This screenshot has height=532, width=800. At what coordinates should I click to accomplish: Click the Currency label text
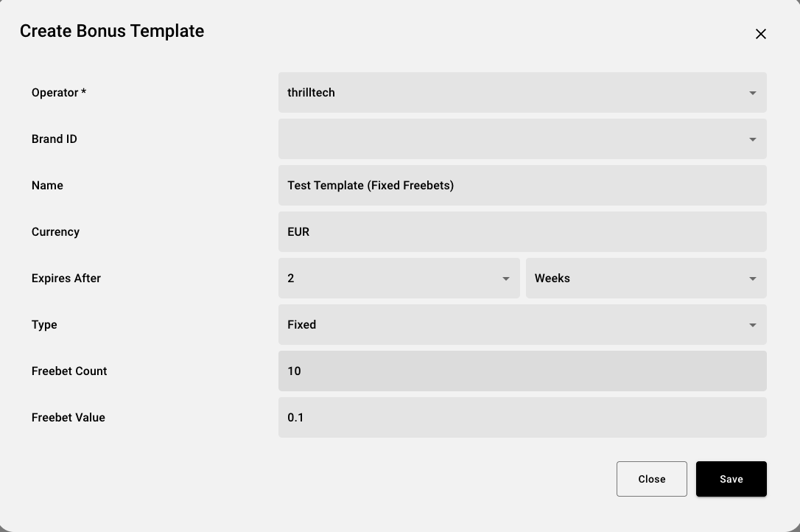click(55, 232)
